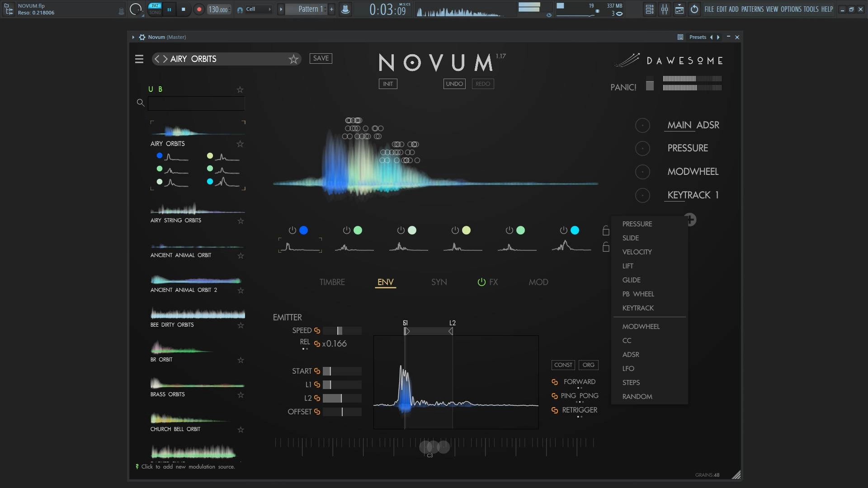868x488 pixels.
Task: Open the Novum hamburger menu
Action: [x=139, y=59]
